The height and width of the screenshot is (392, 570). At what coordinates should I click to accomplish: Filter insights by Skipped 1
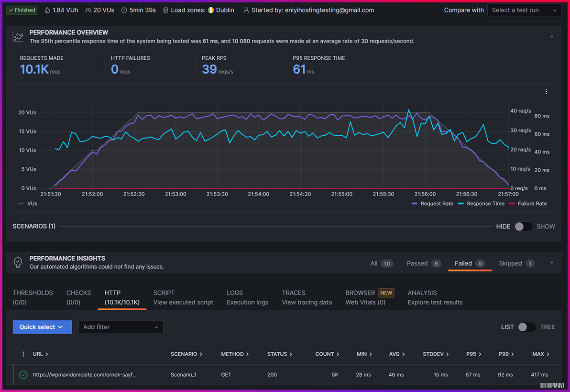coord(516,263)
